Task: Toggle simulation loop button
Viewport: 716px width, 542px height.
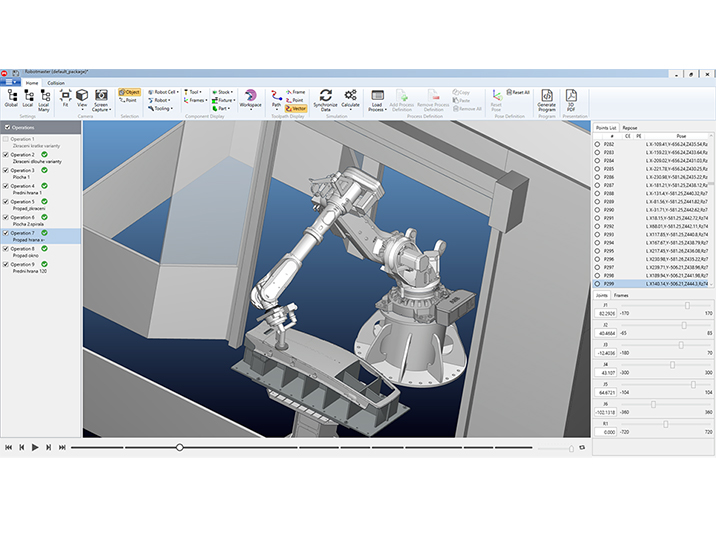Action: [x=582, y=447]
